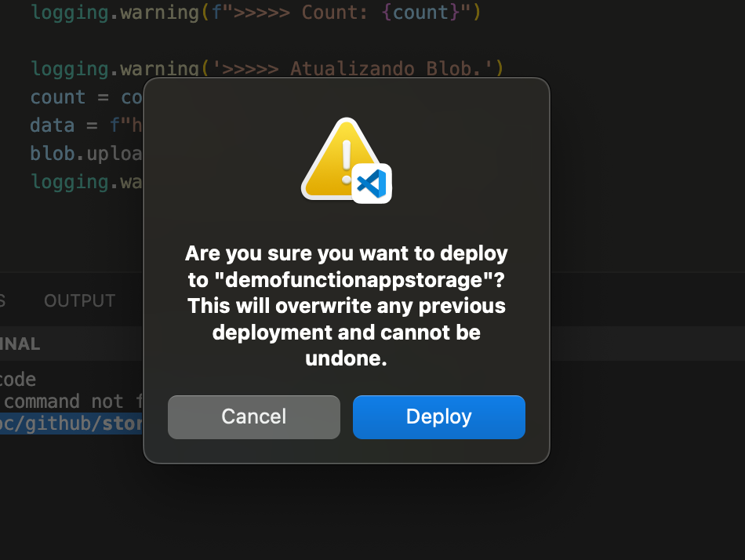Switch to the OUTPUT panel tab
Viewport: 745px width, 560px height.
pos(80,301)
